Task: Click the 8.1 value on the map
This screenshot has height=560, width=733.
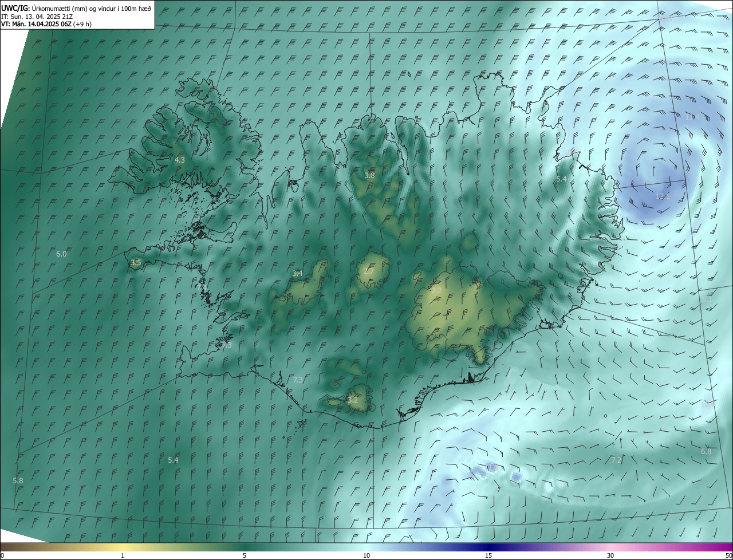Action: (708, 299)
